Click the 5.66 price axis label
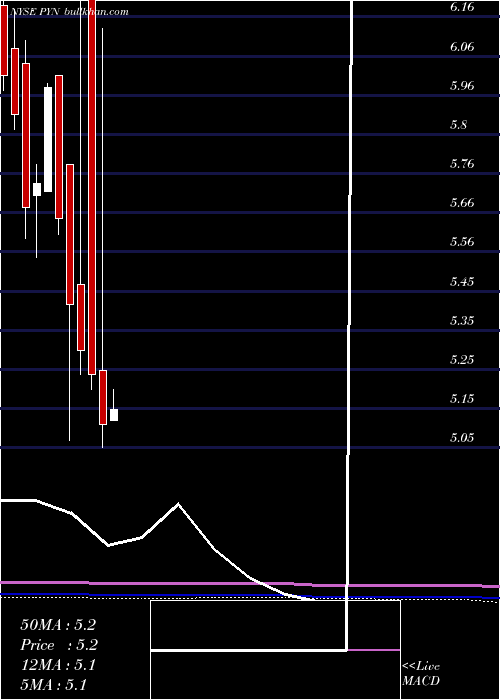Viewport: 500px width, 700px height. [x=462, y=203]
